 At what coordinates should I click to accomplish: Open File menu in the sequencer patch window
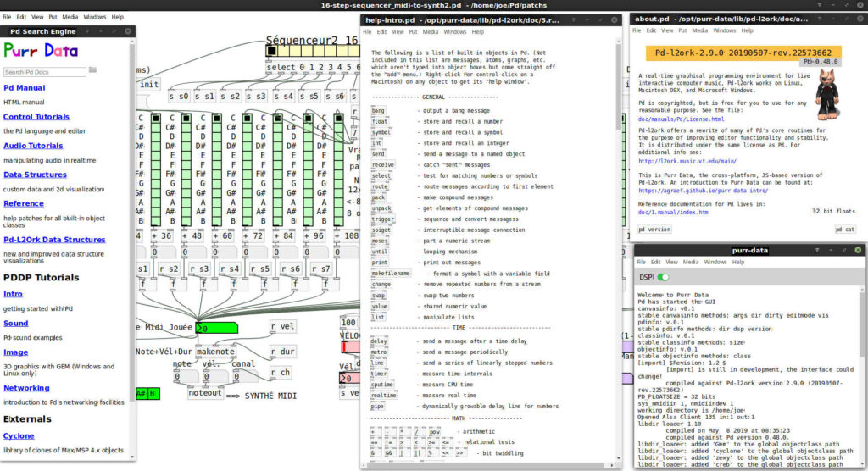tap(7, 17)
